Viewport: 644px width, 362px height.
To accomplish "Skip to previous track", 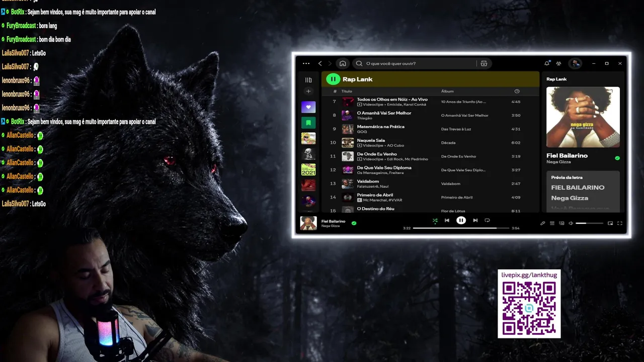I will tap(447, 220).
